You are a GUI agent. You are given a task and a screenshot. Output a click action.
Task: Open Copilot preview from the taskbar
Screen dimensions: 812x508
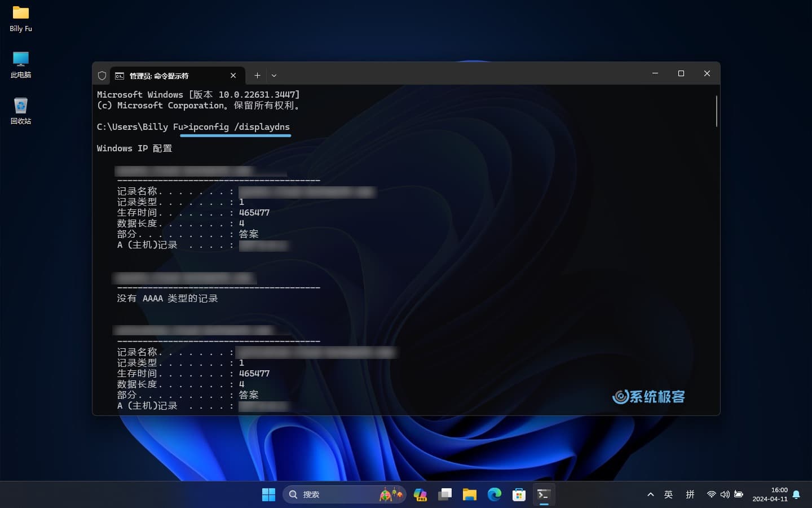click(420, 494)
